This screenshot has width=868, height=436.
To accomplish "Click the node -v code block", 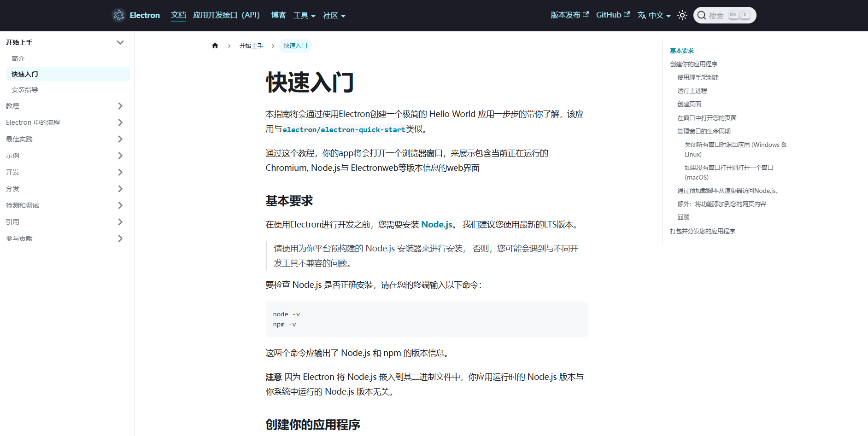I will tap(427, 320).
